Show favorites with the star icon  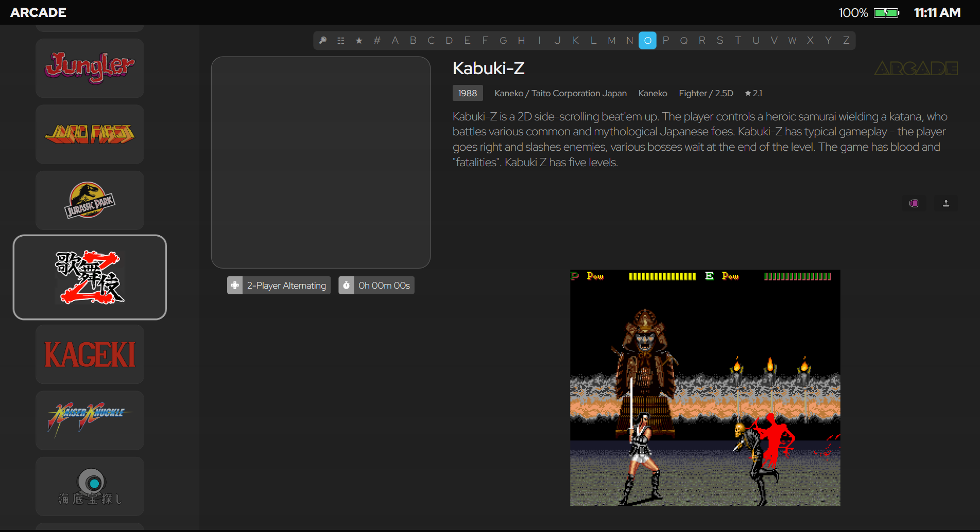[359, 41]
